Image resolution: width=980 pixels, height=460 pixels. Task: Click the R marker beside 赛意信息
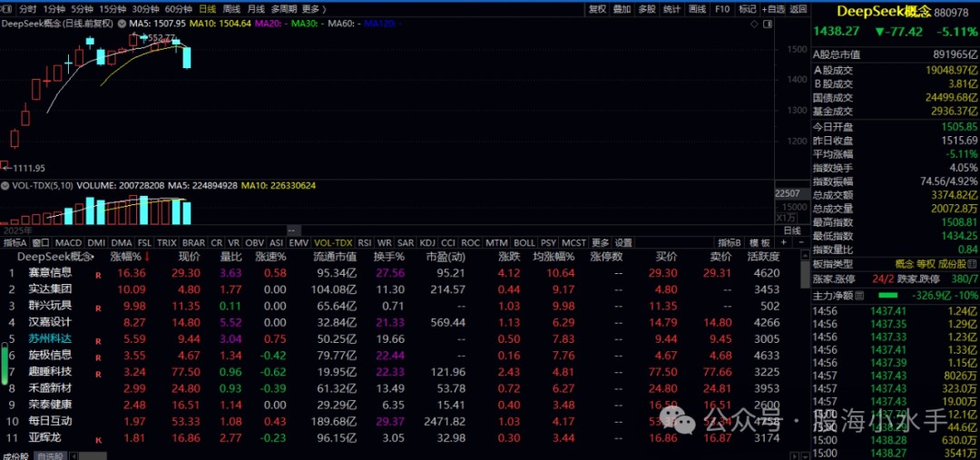tap(97, 274)
